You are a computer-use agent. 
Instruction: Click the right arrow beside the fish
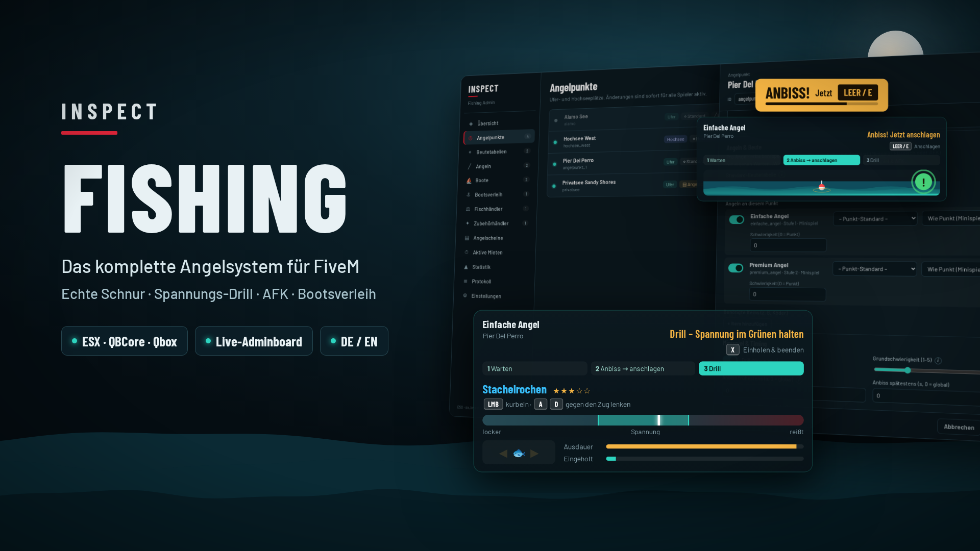(x=534, y=454)
